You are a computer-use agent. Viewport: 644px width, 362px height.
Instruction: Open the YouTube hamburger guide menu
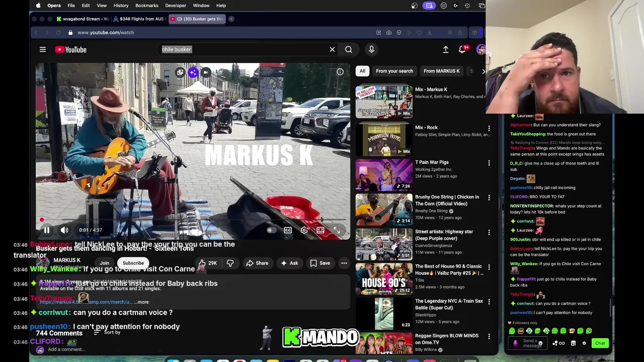(x=43, y=49)
